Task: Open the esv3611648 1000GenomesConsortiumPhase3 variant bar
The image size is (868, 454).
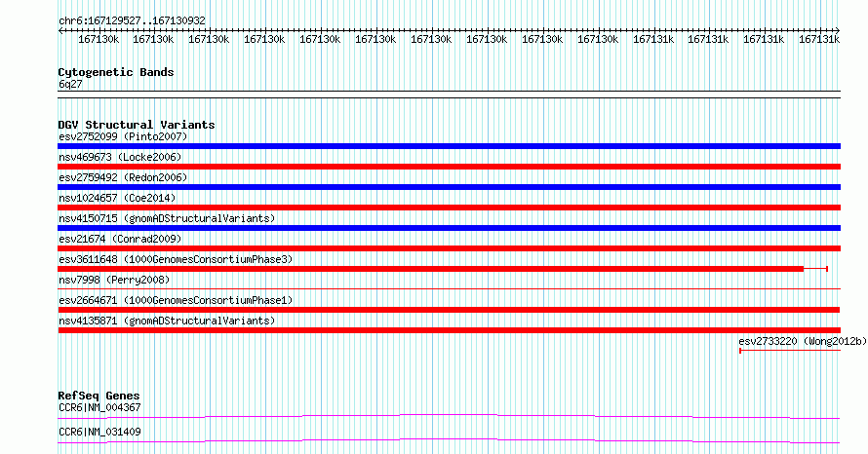Action: 443,269
